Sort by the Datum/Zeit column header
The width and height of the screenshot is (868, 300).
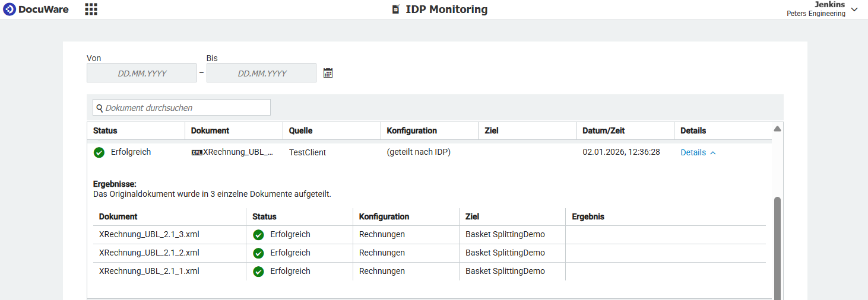point(603,130)
